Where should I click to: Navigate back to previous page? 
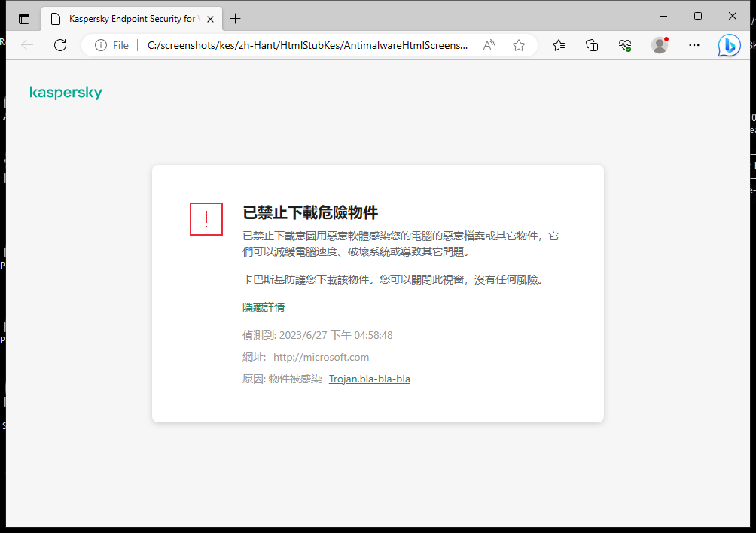(27, 45)
